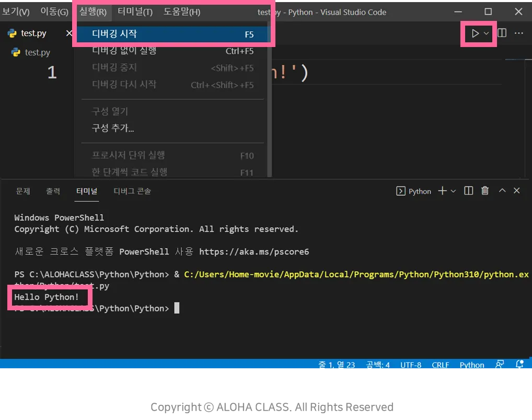Choose 구성 열기 menu entry

click(172, 111)
